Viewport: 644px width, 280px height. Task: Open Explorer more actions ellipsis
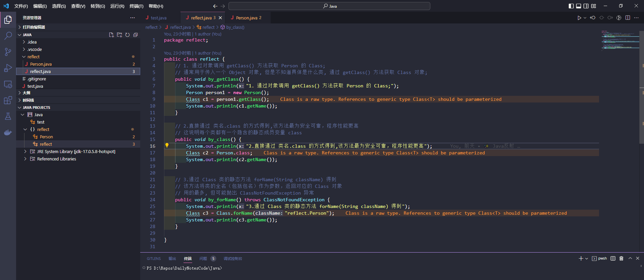[132, 18]
